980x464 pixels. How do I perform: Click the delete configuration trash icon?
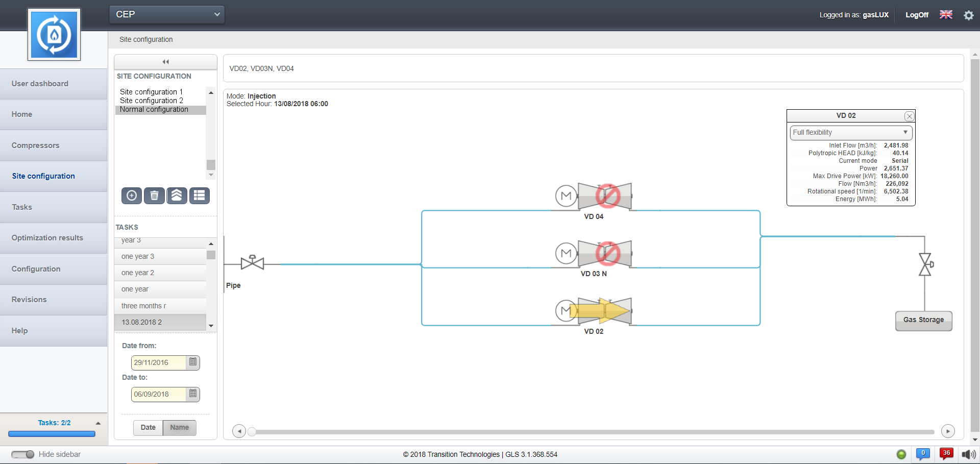point(154,196)
